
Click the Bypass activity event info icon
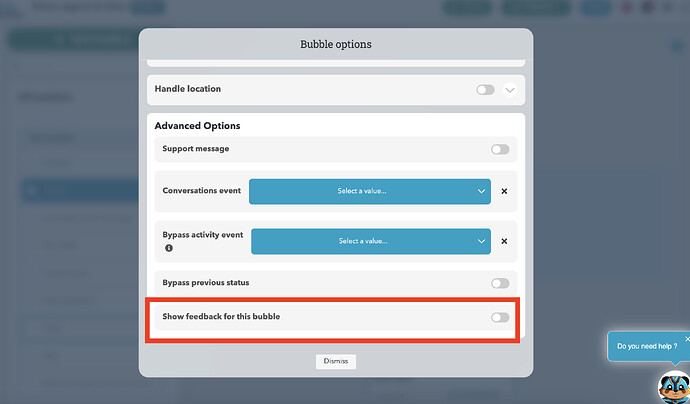pos(169,247)
